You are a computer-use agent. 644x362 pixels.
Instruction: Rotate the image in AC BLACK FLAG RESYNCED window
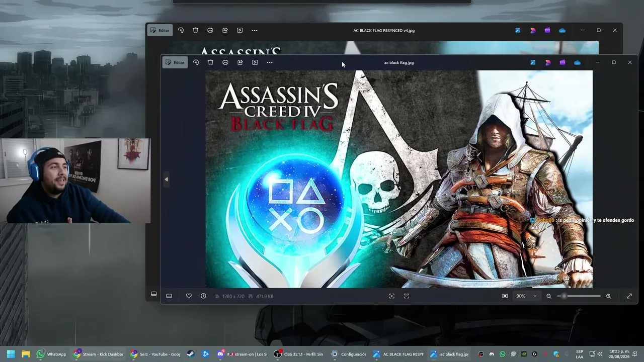pos(181,30)
